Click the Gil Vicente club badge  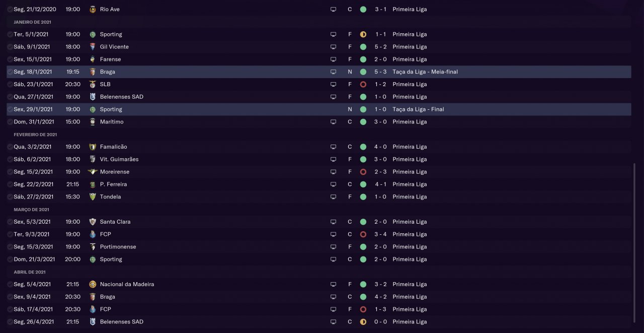(x=92, y=47)
